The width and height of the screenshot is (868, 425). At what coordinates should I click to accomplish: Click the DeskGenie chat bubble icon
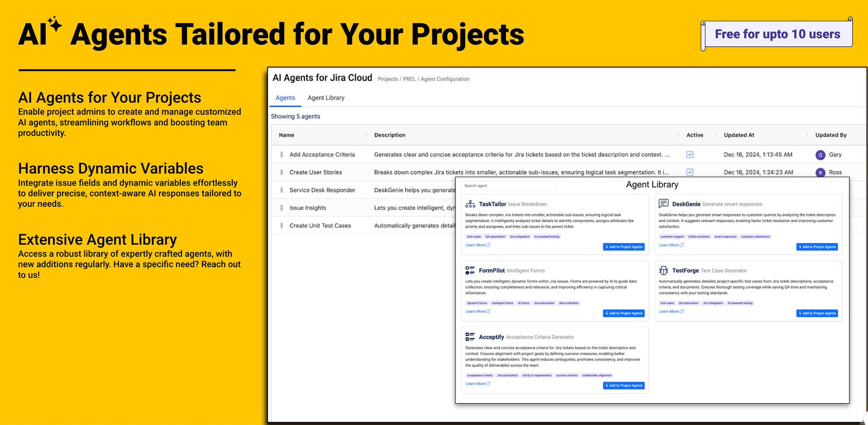coord(664,204)
